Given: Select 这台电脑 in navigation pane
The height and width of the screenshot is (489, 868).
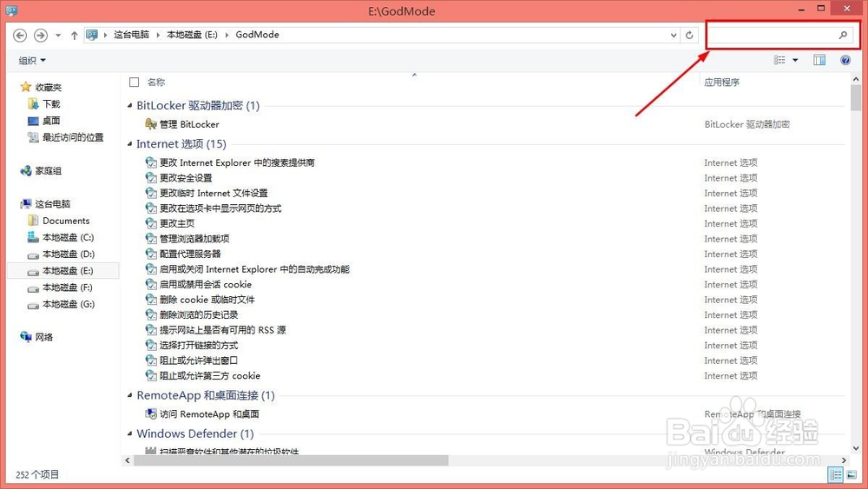Looking at the screenshot, I should [x=53, y=204].
